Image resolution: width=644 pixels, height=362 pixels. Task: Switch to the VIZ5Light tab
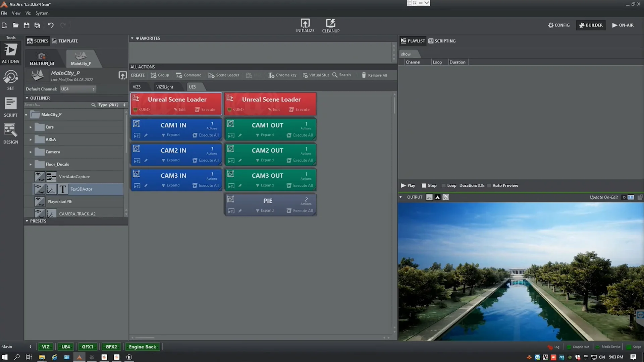point(165,87)
